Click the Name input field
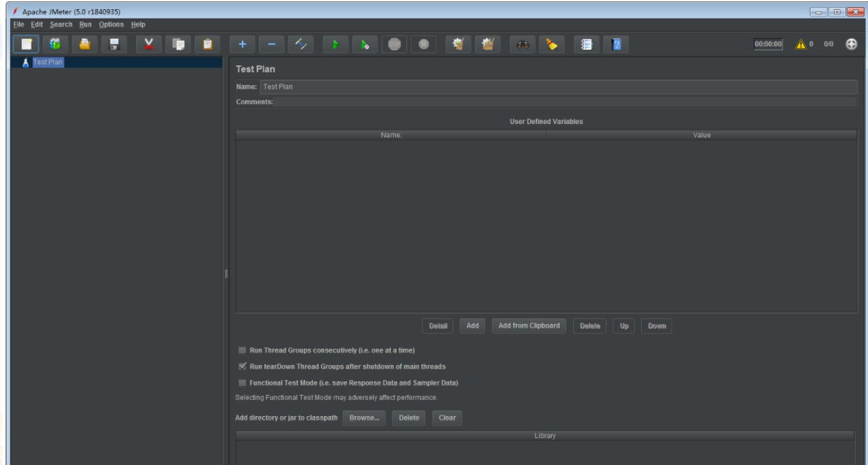868x465 pixels. [559, 86]
